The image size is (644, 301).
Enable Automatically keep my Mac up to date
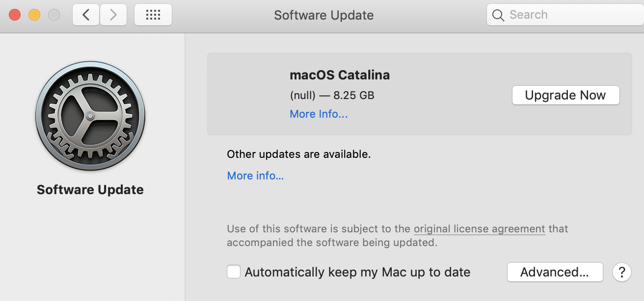(234, 272)
